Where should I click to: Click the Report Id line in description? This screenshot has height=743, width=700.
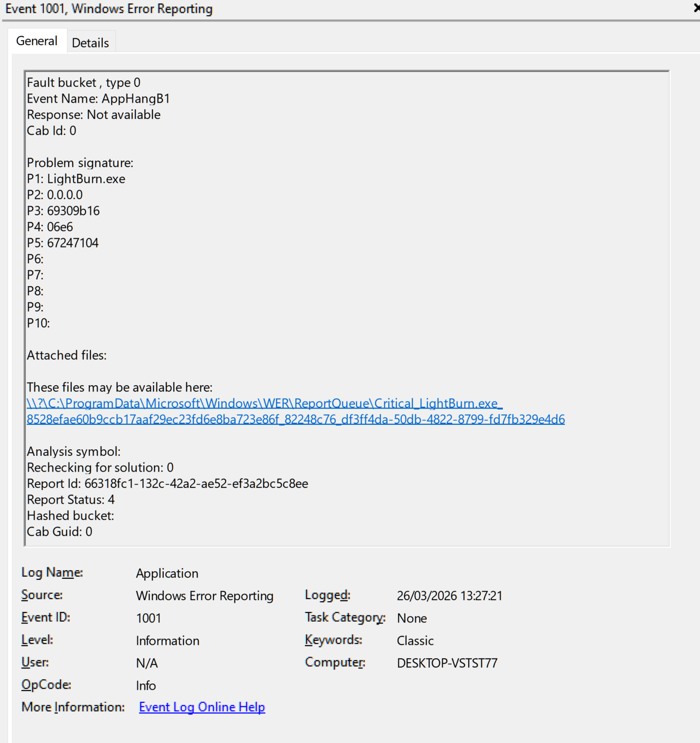167,483
